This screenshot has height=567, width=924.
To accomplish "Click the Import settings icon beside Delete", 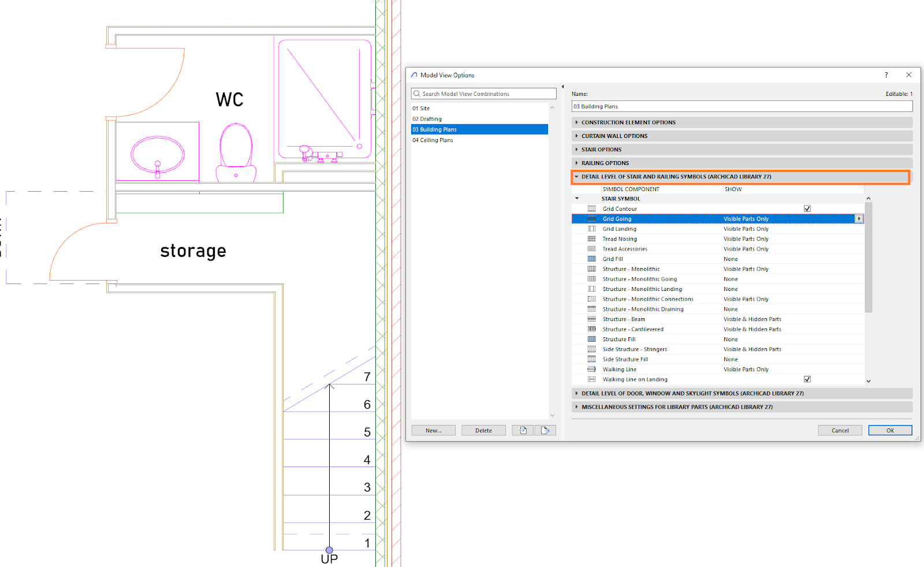I will pyautogui.click(x=522, y=430).
